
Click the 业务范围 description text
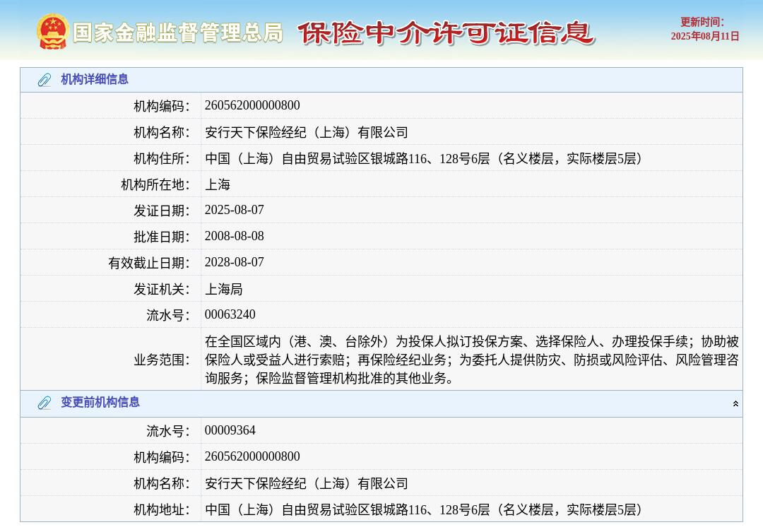coord(472,360)
